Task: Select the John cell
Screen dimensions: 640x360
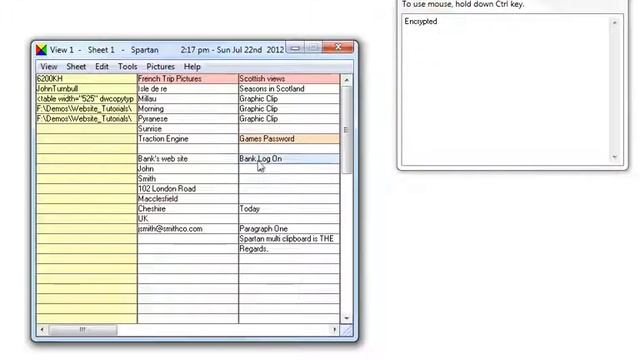Action: pyautogui.click(x=188, y=169)
